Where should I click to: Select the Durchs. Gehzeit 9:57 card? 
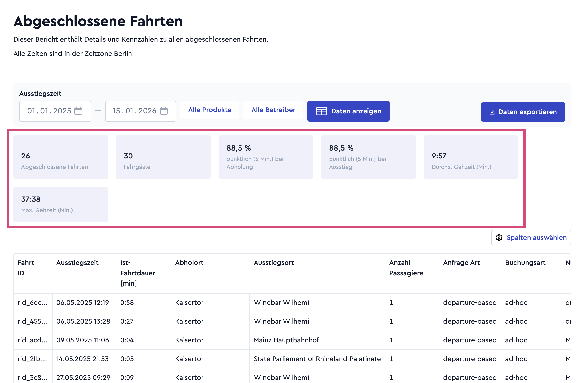(471, 157)
